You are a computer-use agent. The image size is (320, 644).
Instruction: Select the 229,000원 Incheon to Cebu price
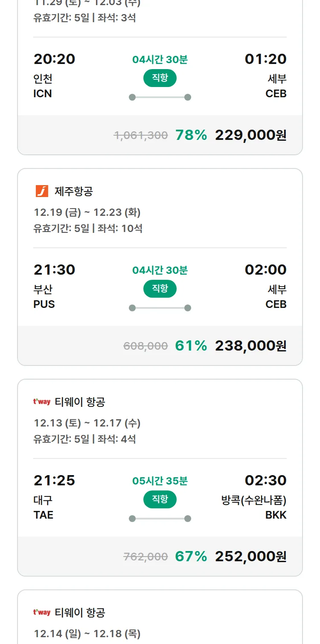[x=250, y=135]
